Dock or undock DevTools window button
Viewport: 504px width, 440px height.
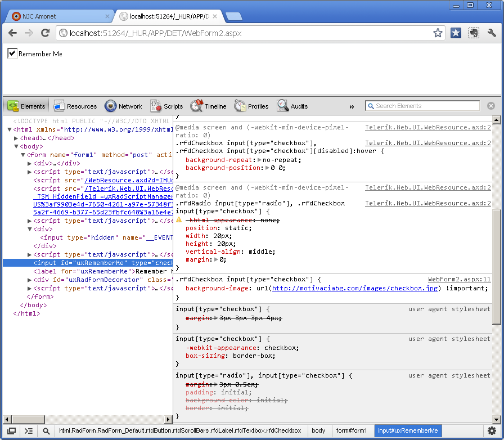pos(11,431)
